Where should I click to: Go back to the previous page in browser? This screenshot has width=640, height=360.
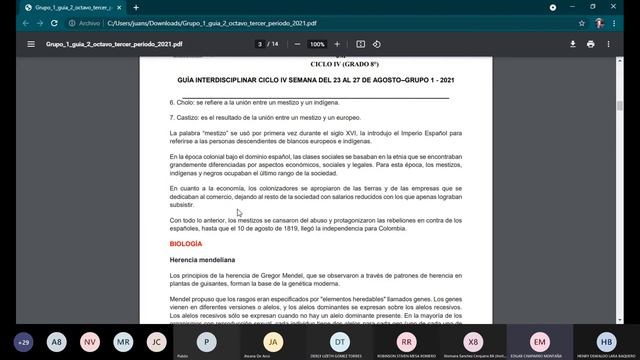[x=26, y=23]
